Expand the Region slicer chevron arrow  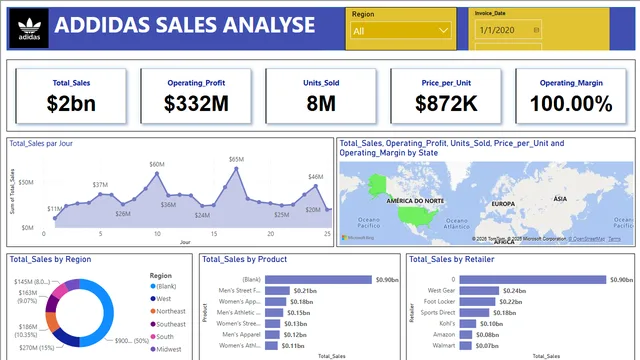click(x=443, y=31)
